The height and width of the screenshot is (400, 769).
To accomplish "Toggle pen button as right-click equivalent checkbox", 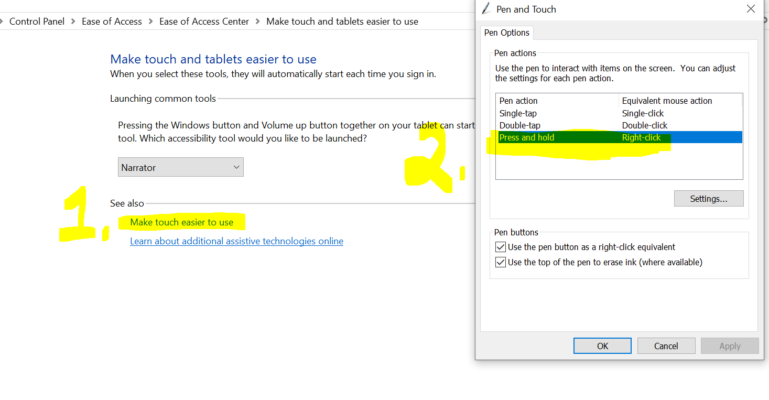I will click(500, 247).
